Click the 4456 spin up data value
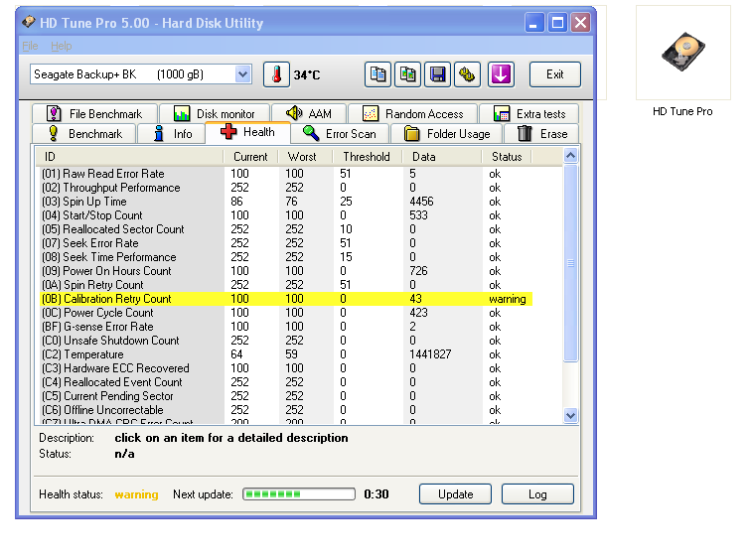The height and width of the screenshot is (560, 752). pyautogui.click(x=421, y=202)
